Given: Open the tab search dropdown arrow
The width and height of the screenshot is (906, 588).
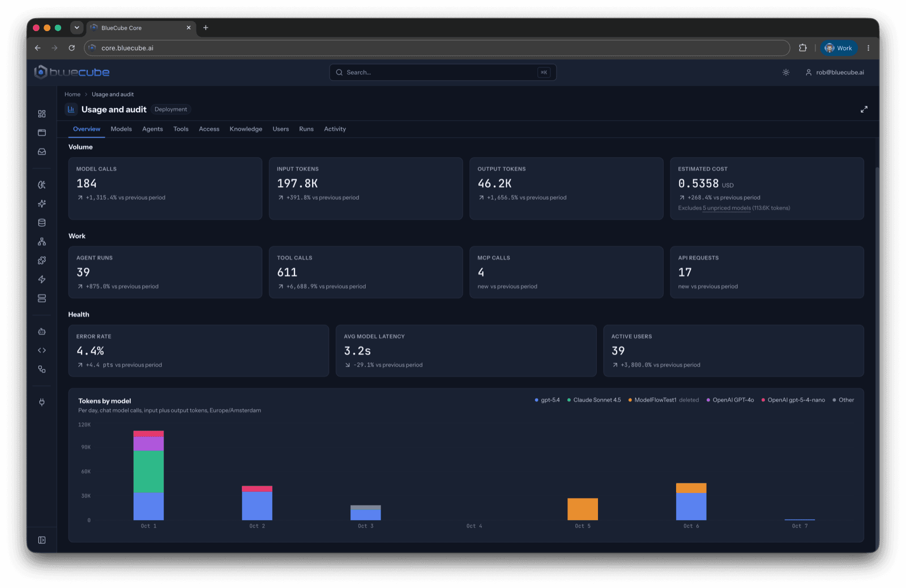Looking at the screenshot, I should coord(77,27).
